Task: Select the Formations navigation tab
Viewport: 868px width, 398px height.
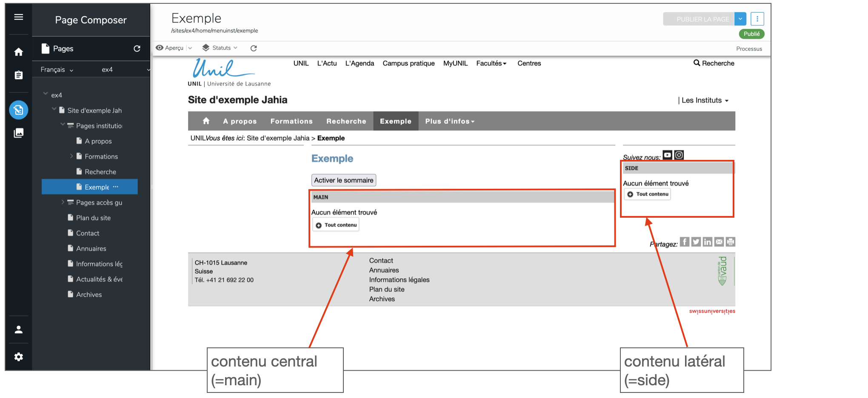Action: 291,121
